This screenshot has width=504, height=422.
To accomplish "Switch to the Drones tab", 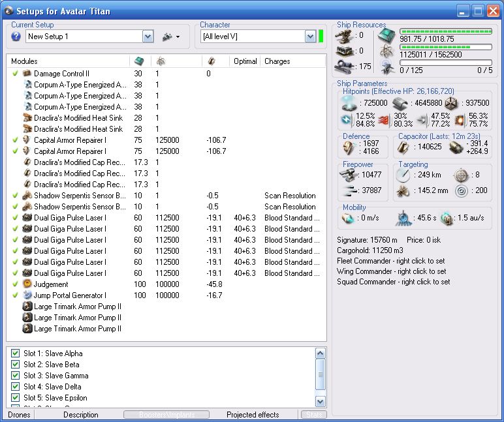I will (18, 415).
